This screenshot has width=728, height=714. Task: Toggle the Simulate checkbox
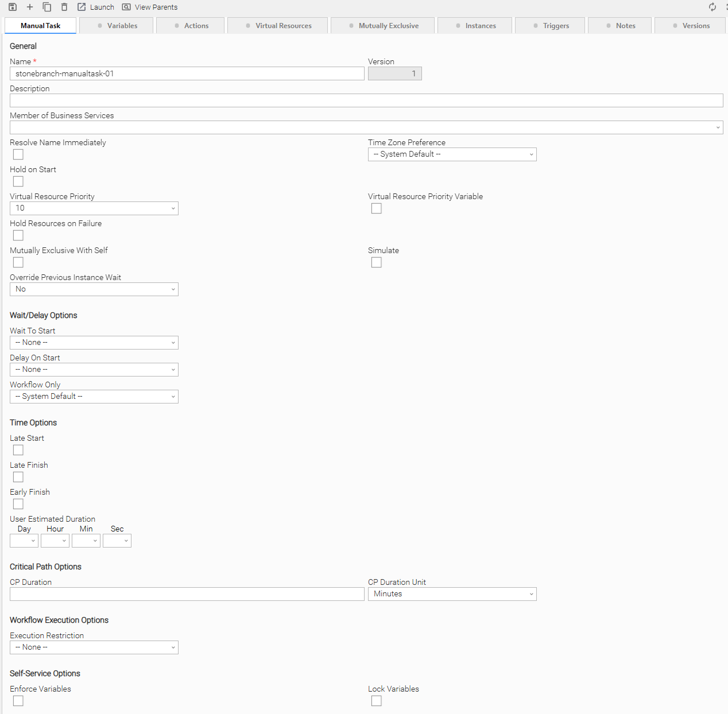coord(377,262)
